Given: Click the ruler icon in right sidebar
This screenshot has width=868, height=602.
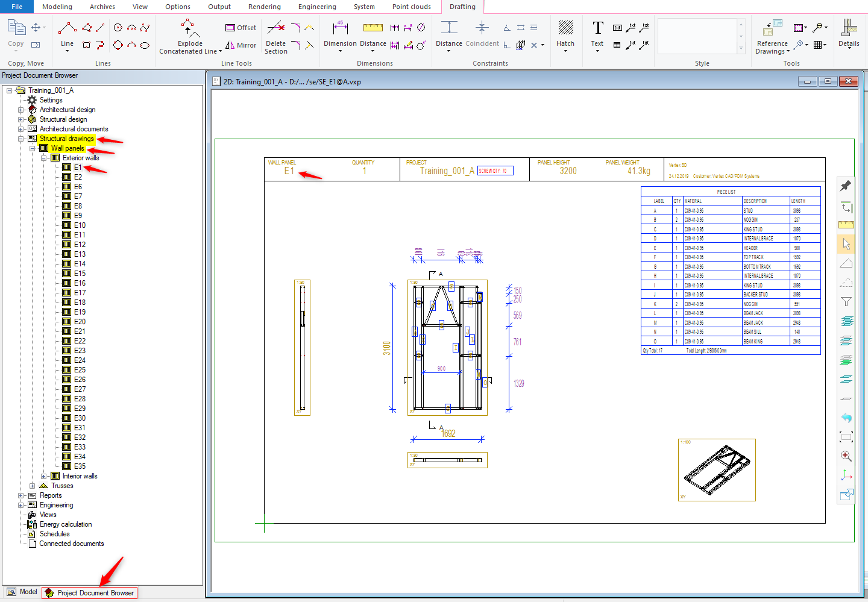Looking at the screenshot, I should tap(846, 224).
